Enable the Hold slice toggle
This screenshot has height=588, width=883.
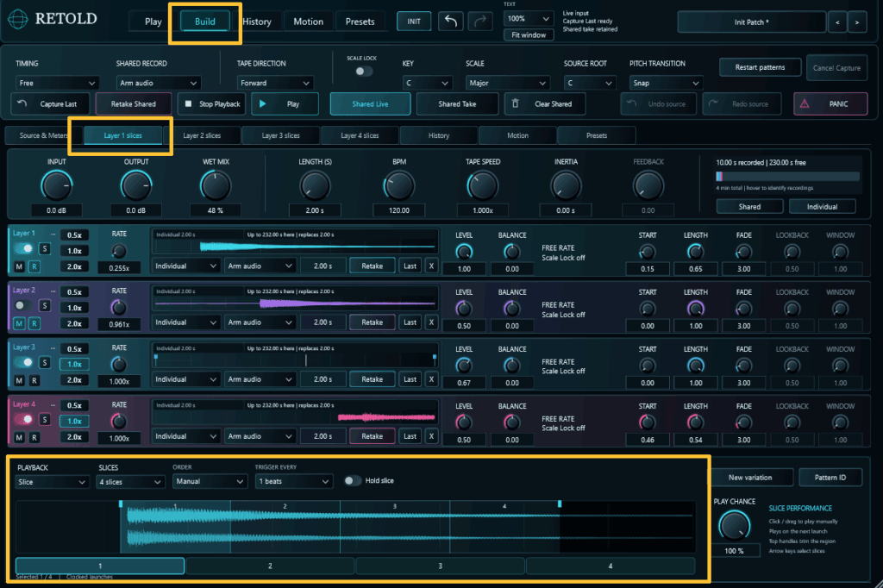(353, 480)
